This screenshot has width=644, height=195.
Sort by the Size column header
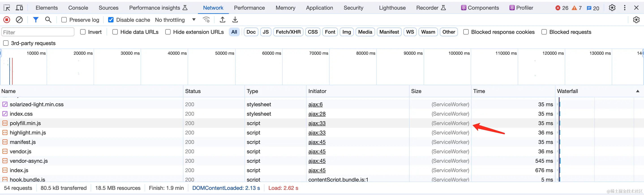pos(440,91)
